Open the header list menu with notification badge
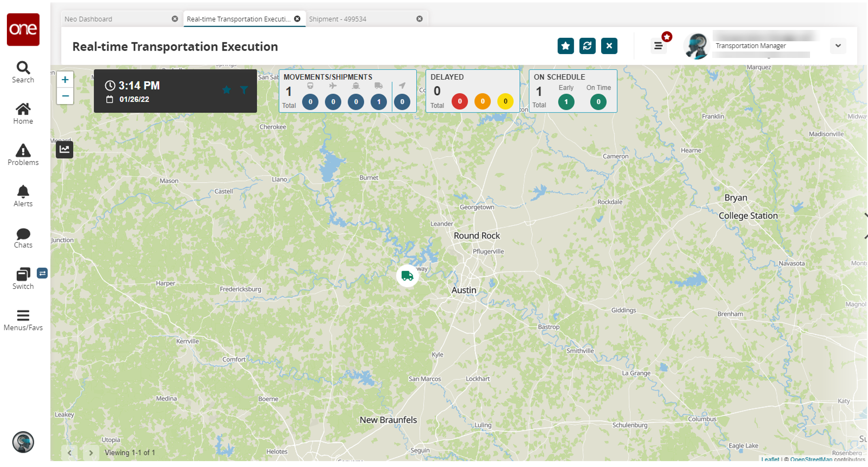This screenshot has height=467, width=868. pyautogui.click(x=658, y=46)
